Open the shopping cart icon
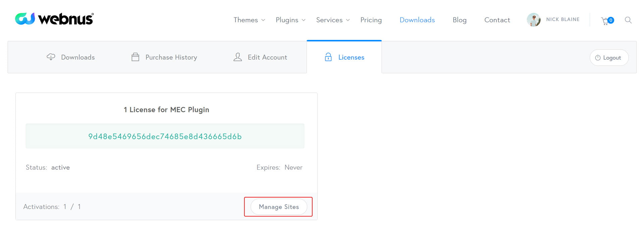Image resolution: width=644 pixels, height=228 pixels. (605, 21)
